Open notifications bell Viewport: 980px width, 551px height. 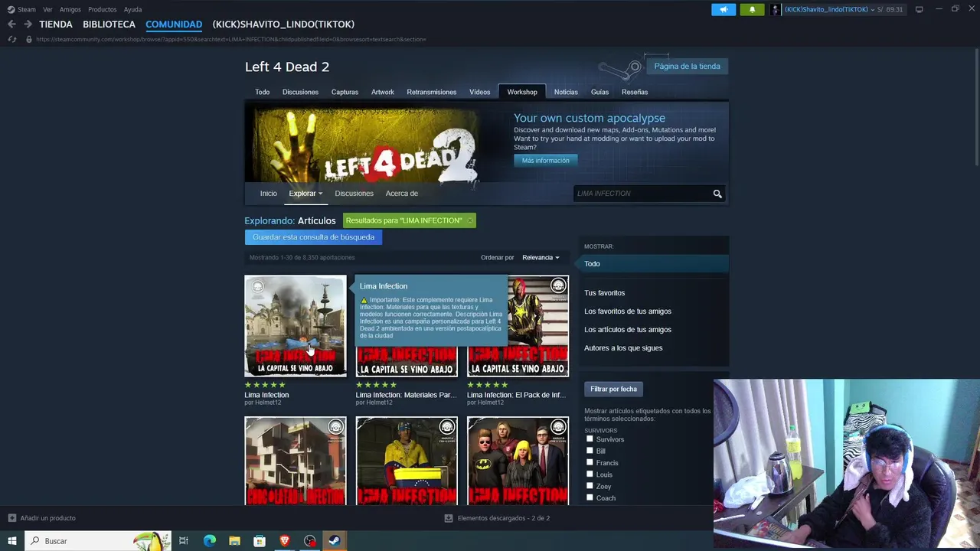[x=752, y=9]
